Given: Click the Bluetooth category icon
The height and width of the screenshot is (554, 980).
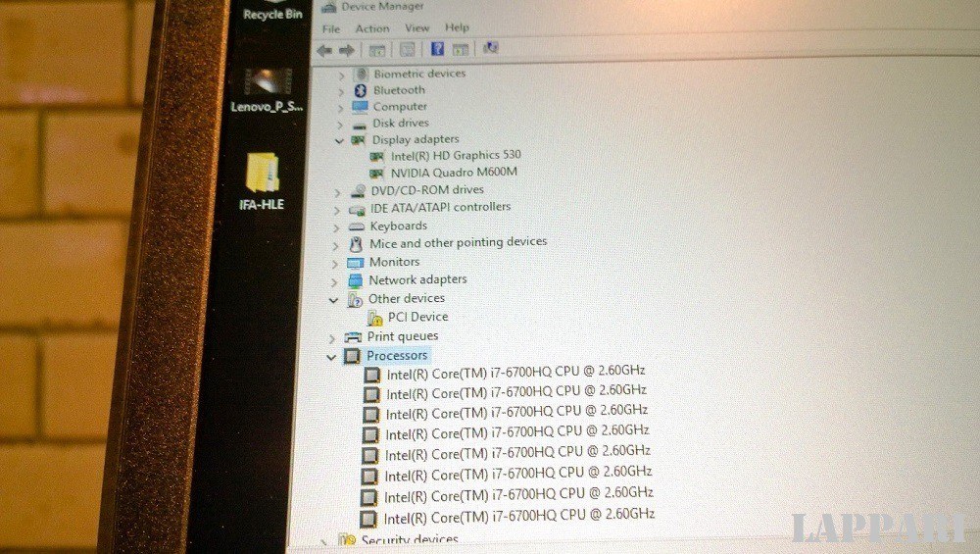Looking at the screenshot, I should (x=361, y=90).
